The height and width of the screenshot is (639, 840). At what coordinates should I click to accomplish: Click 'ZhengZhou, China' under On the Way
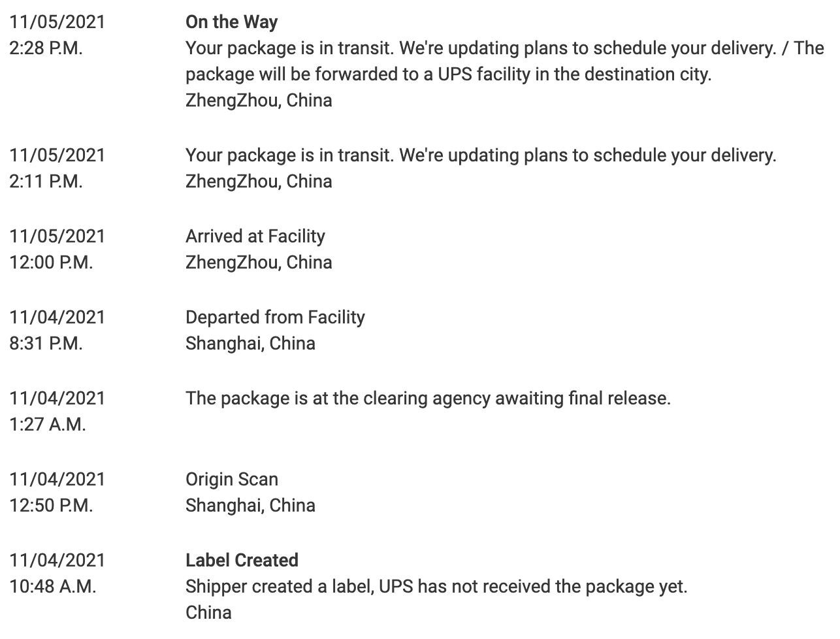pyautogui.click(x=259, y=101)
